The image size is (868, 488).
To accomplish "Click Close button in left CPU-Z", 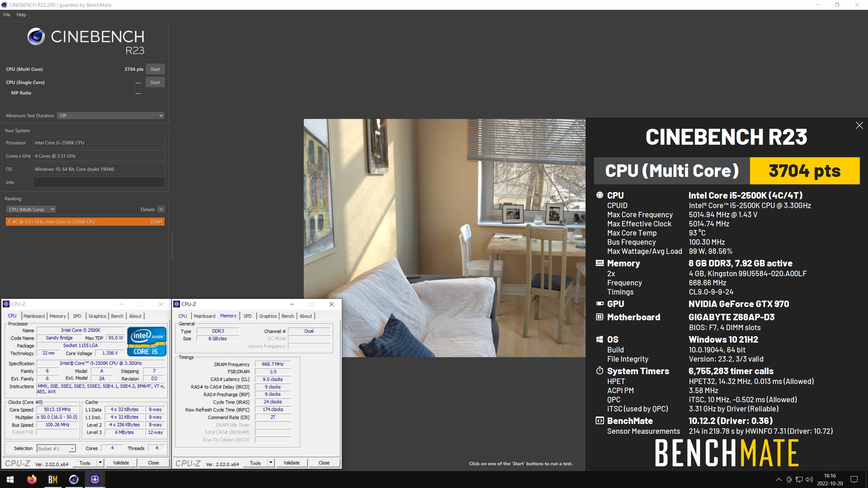I will 153,463.
